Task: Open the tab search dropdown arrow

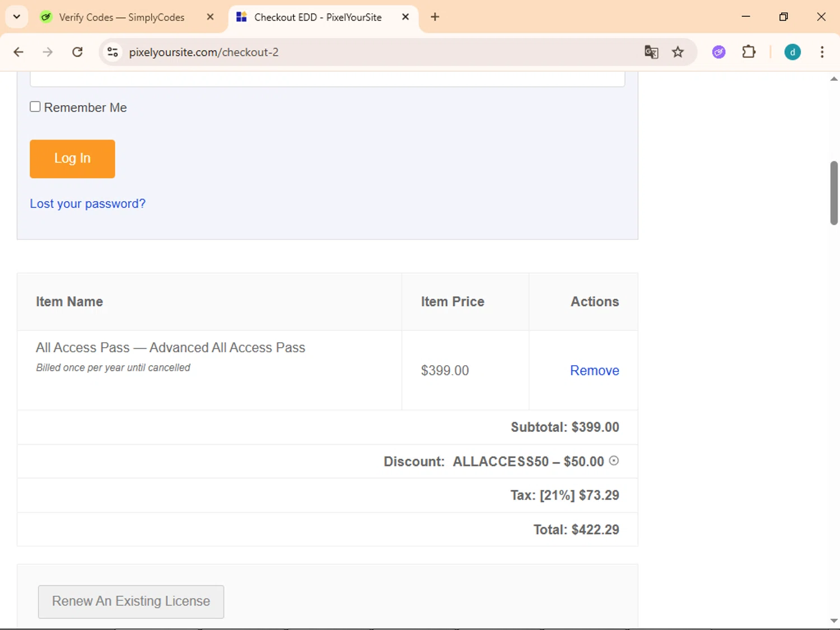Action: 17,17
